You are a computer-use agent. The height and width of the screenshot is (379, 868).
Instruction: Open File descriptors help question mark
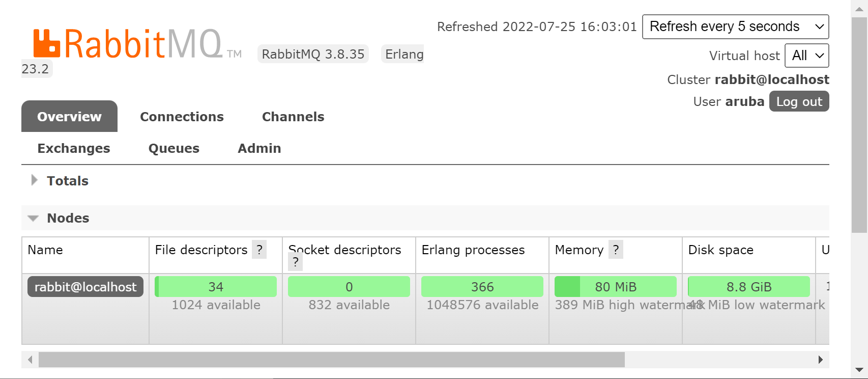[x=259, y=250]
